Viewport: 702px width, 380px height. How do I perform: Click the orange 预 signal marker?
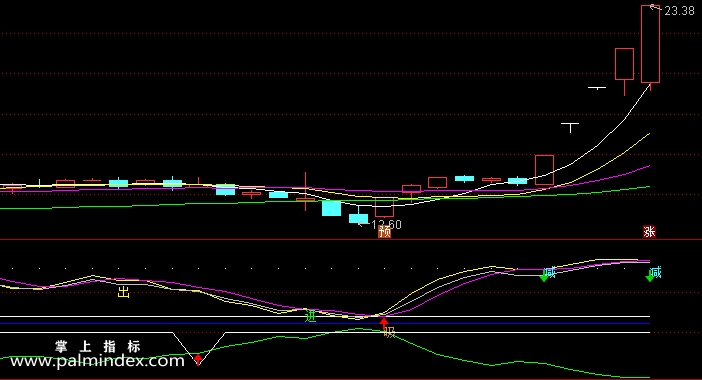[x=385, y=231]
